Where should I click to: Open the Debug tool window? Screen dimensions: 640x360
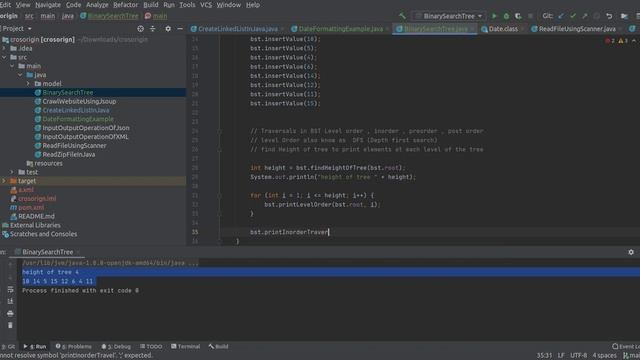116,346
